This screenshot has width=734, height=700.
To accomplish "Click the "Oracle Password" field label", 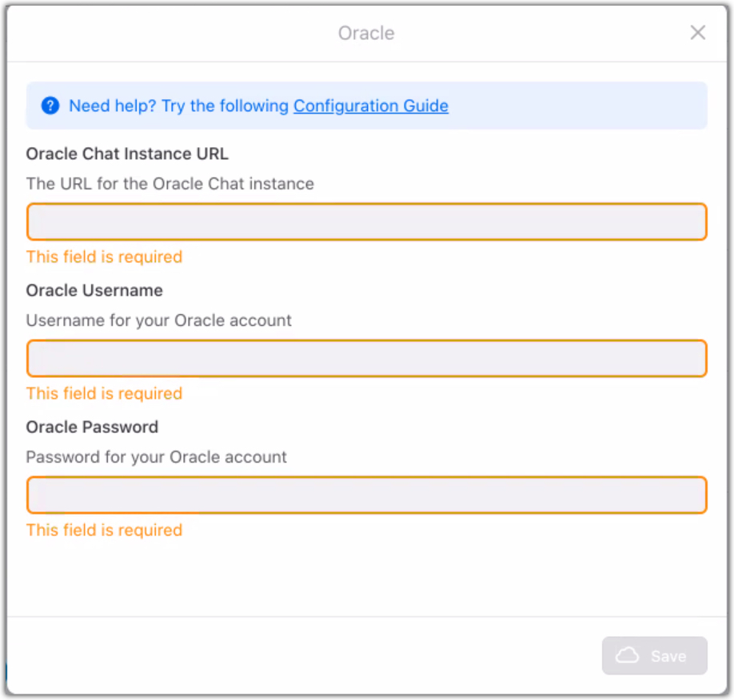I will 92,427.
